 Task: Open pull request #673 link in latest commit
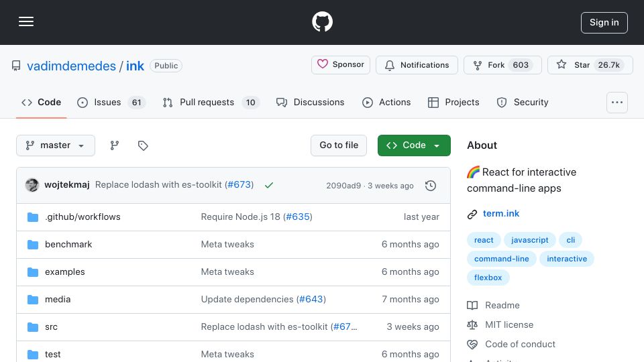click(239, 185)
